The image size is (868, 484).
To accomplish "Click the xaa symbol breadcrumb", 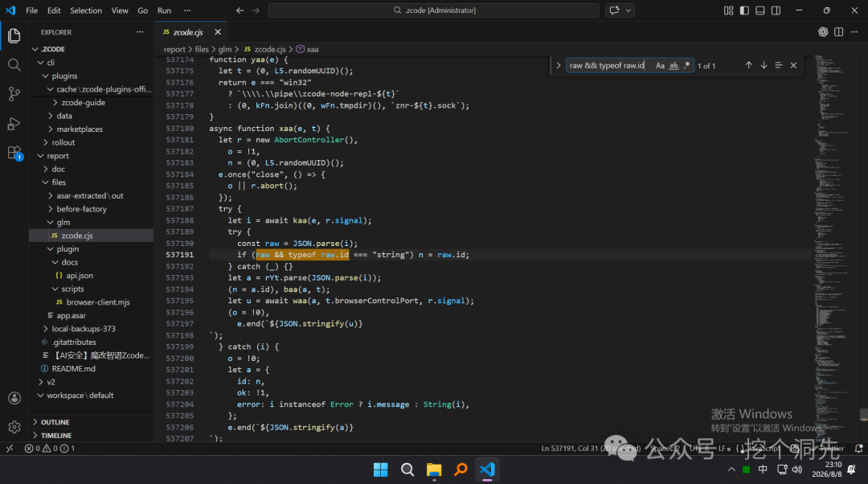I will tap(307, 49).
